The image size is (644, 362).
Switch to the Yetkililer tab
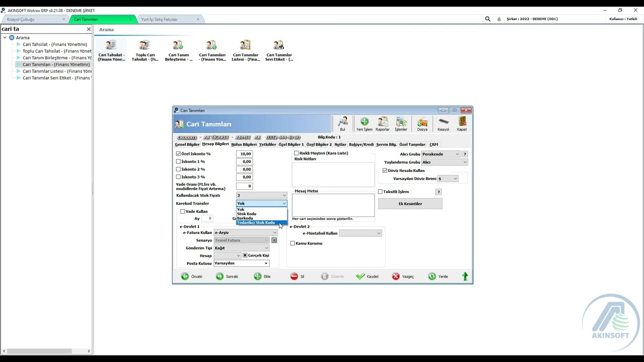(x=268, y=144)
